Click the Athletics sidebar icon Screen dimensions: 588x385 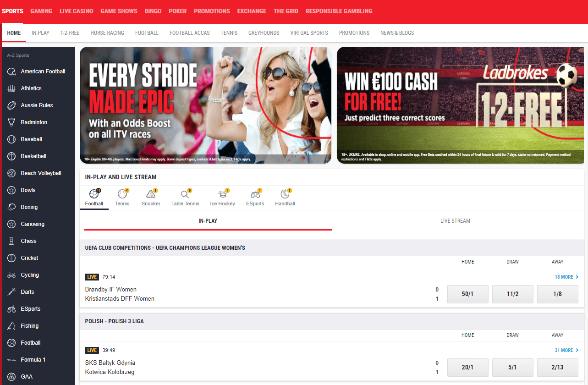click(x=12, y=88)
